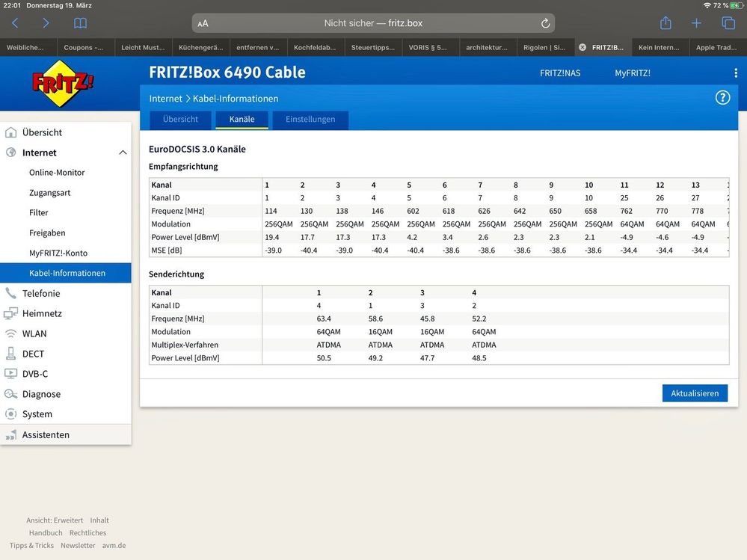This screenshot has height=560, width=747.
Task: Switch to the Steuertipps browser tab
Action: coord(373,47)
